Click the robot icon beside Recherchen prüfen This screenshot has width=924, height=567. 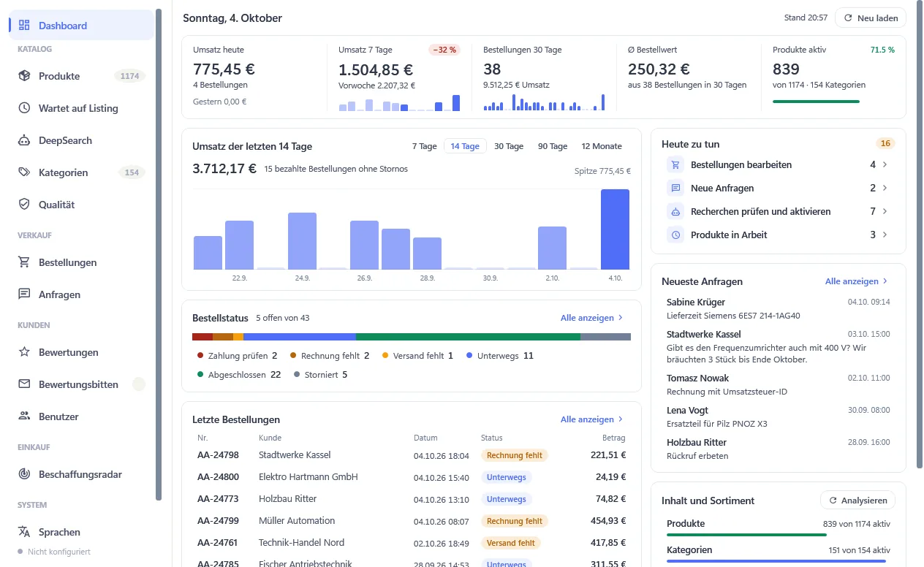point(675,212)
